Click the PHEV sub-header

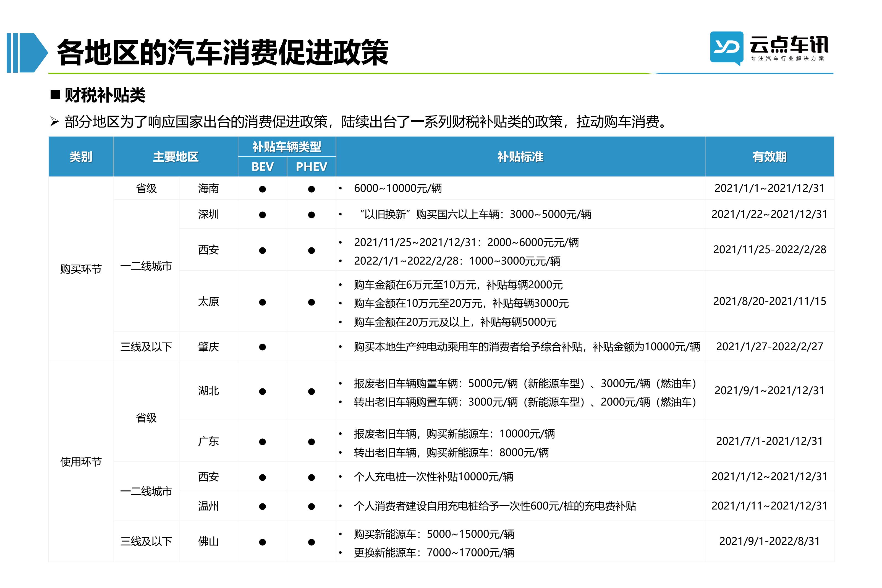(311, 166)
